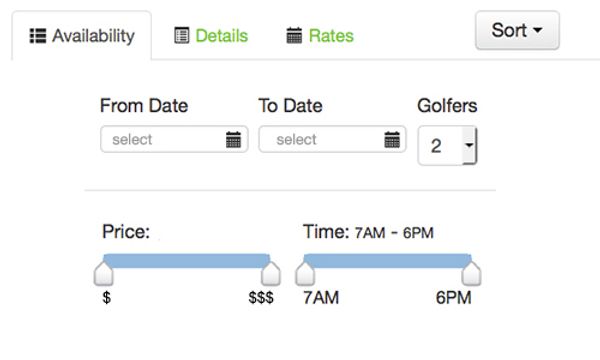Click the From Date select field

(x=174, y=139)
